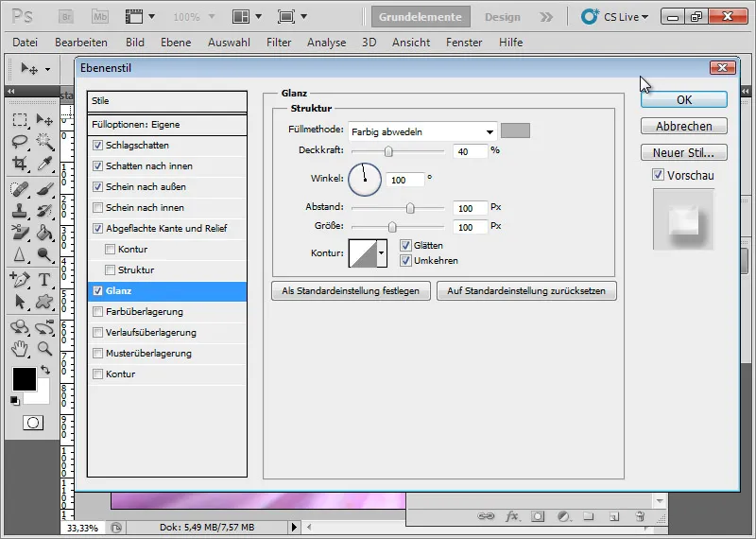This screenshot has height=539, width=756.
Task: Select the Lasso tool
Action: click(x=20, y=142)
